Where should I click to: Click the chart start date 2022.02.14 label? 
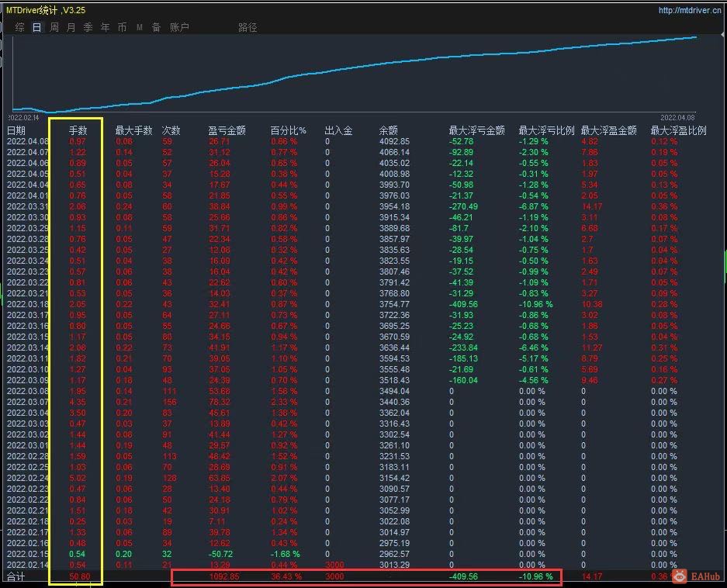tap(23, 118)
